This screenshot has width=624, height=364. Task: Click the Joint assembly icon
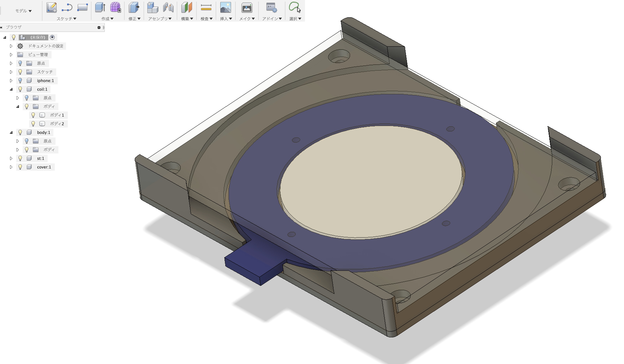(x=168, y=7)
